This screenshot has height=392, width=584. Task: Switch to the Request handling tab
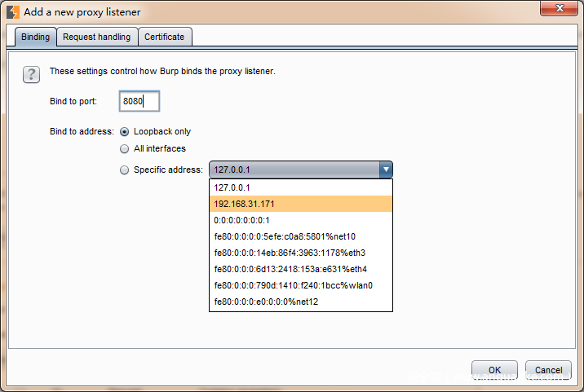pos(96,37)
